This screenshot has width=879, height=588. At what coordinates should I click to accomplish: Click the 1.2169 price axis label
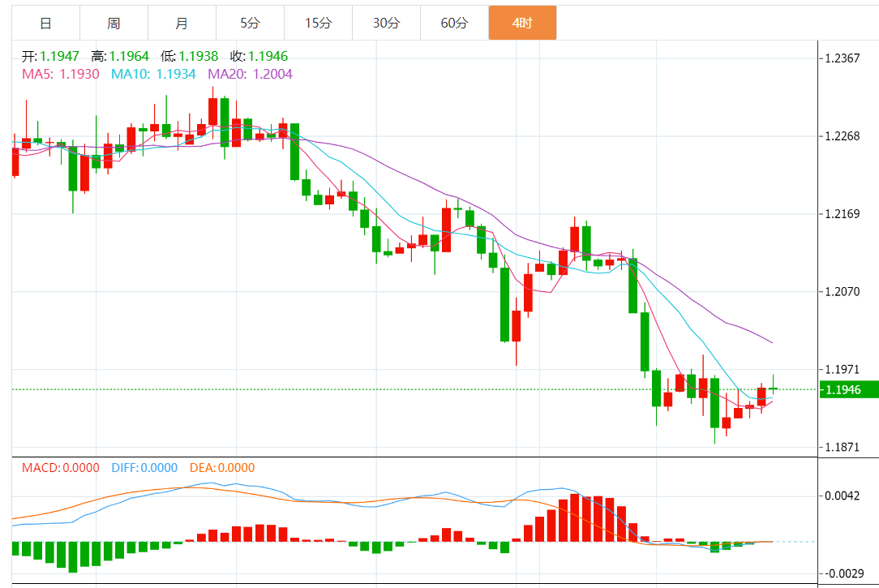843,214
